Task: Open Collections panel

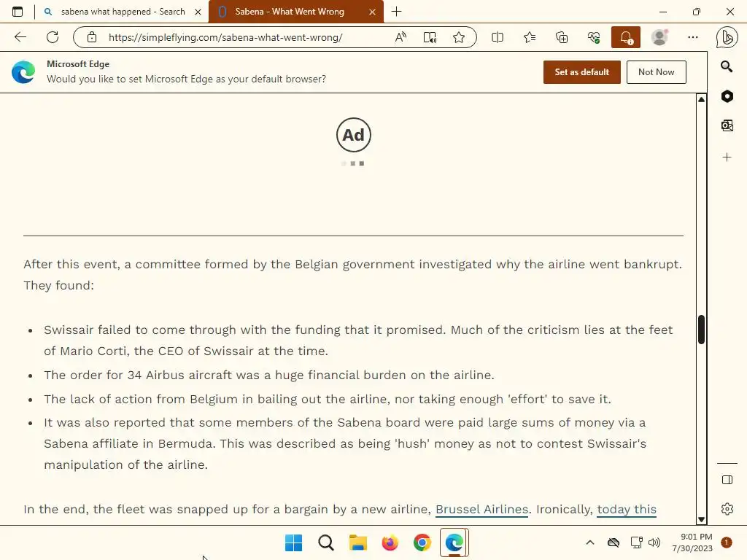Action: coord(562,37)
